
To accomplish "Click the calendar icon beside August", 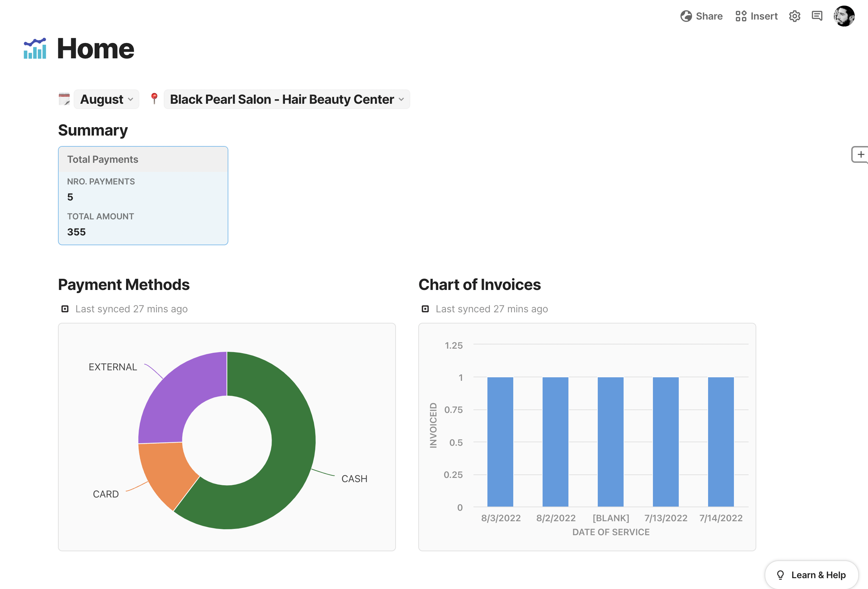I will pyautogui.click(x=64, y=99).
